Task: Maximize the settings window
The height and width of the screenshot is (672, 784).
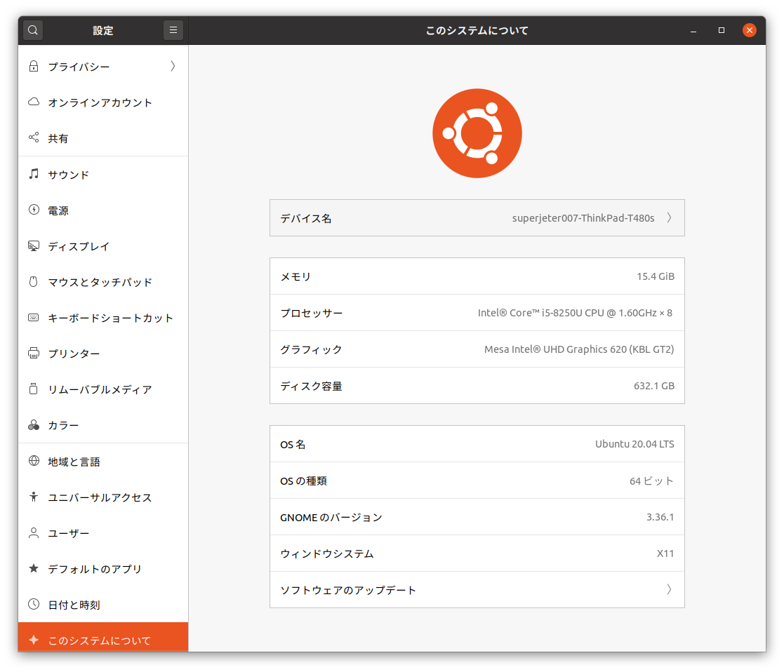Action: coord(721,30)
